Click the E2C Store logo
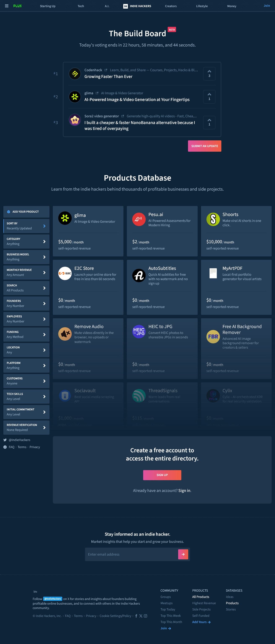 [65, 273]
